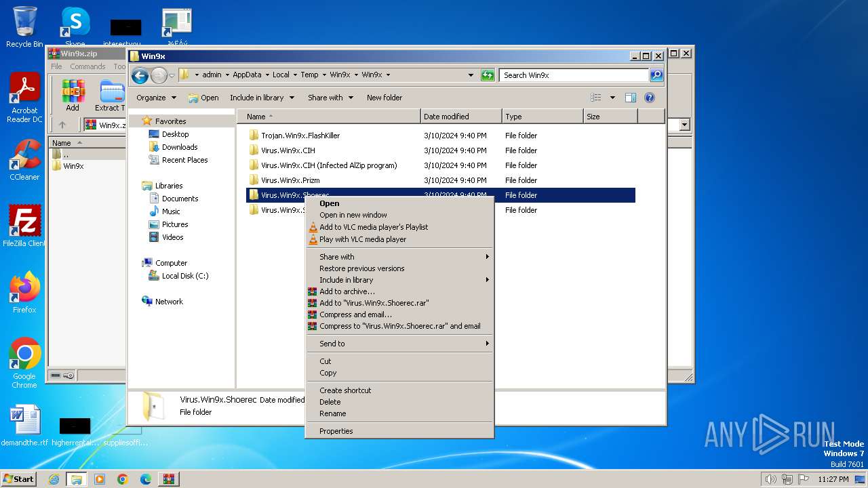Open WinRAR Commands menu

coord(87,66)
